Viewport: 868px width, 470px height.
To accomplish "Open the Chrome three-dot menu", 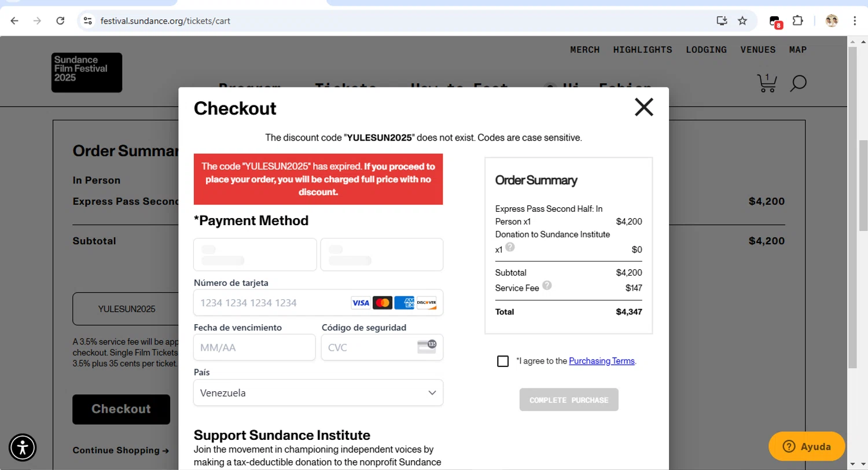I will click(x=855, y=21).
